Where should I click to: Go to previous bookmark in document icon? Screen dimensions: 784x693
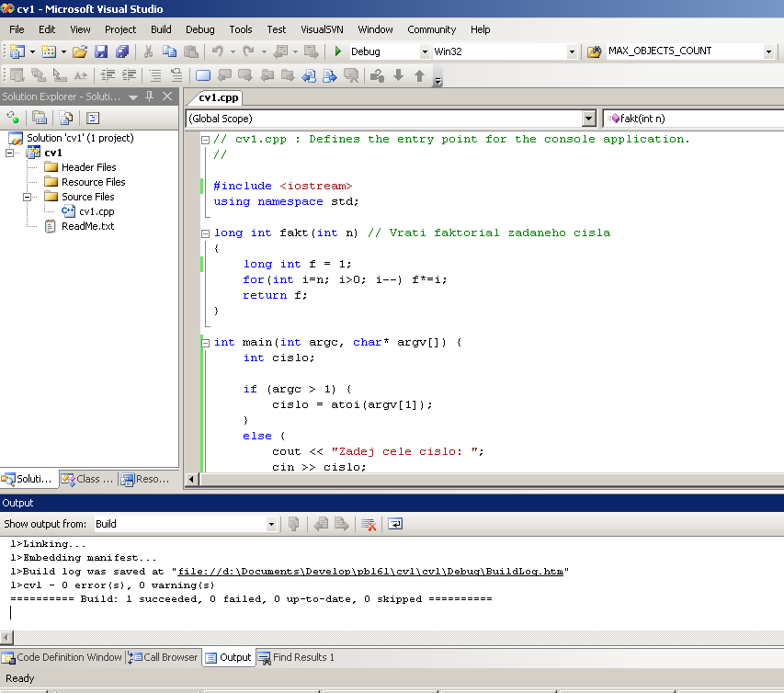pos(310,75)
